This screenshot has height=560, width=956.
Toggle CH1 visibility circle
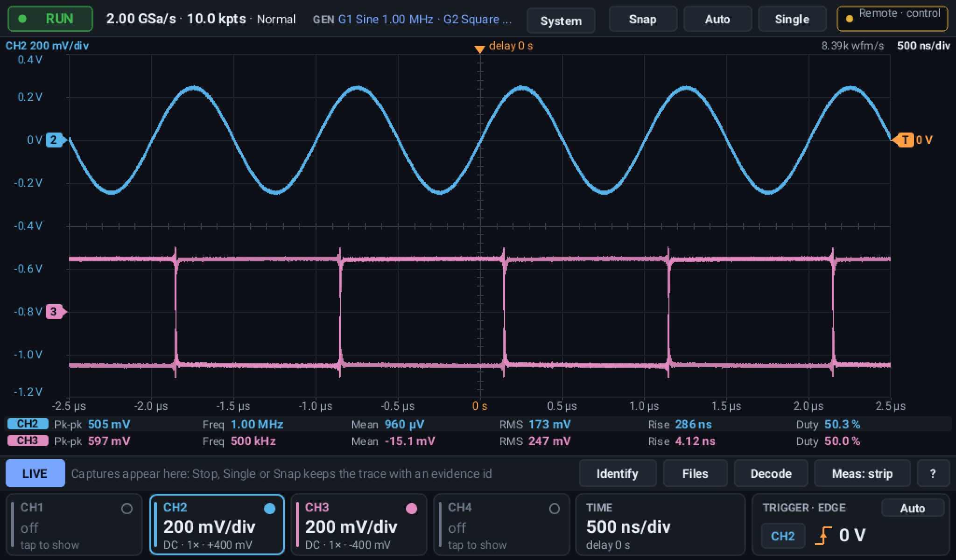coord(127,509)
